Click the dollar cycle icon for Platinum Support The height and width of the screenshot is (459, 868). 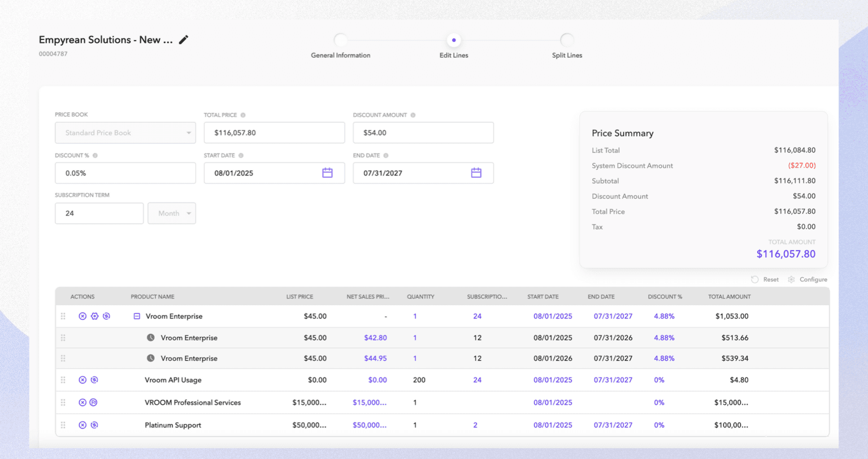[94, 425]
